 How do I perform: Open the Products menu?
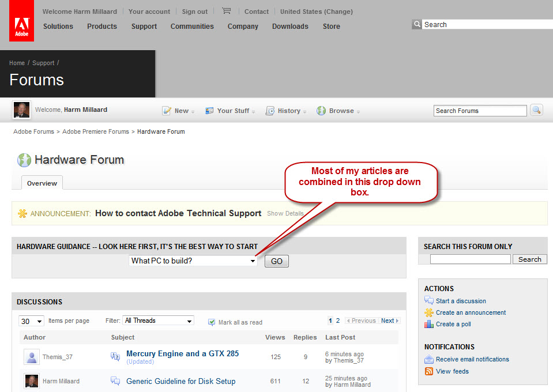102,27
